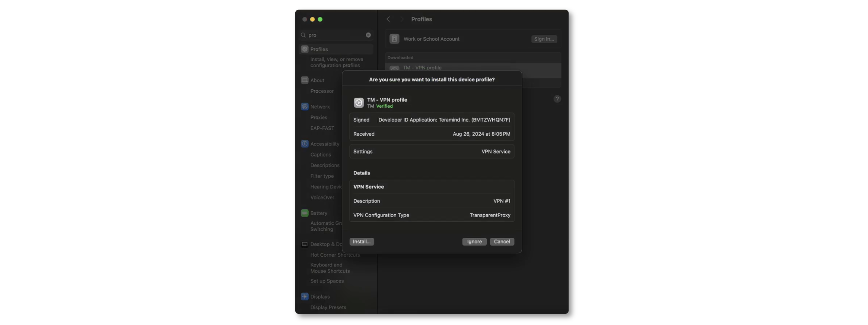The height and width of the screenshot is (325, 868).
Task: Click Sign In… for Work or School Account
Action: pyautogui.click(x=544, y=39)
